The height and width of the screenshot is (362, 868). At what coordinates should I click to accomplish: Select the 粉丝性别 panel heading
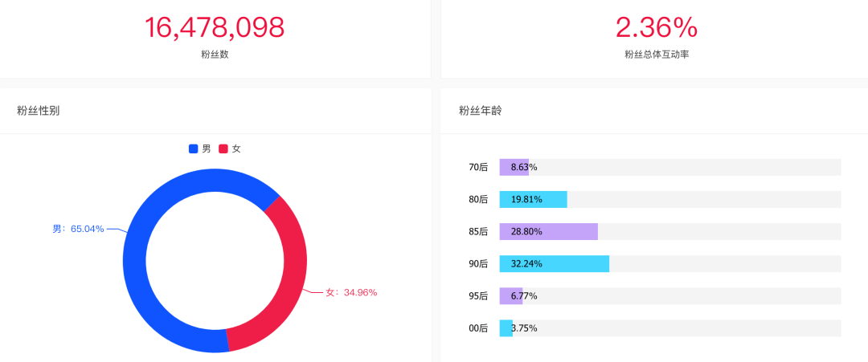pos(39,111)
